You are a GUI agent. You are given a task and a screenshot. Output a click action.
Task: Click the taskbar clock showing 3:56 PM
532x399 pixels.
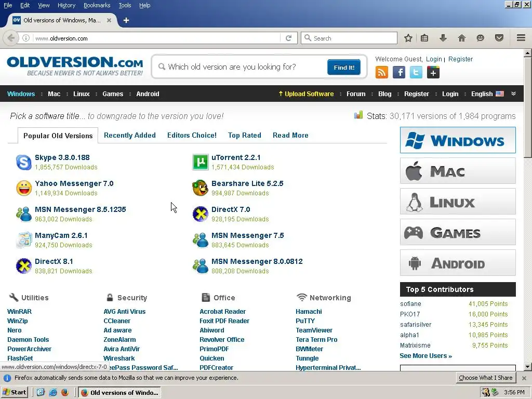tap(514, 392)
